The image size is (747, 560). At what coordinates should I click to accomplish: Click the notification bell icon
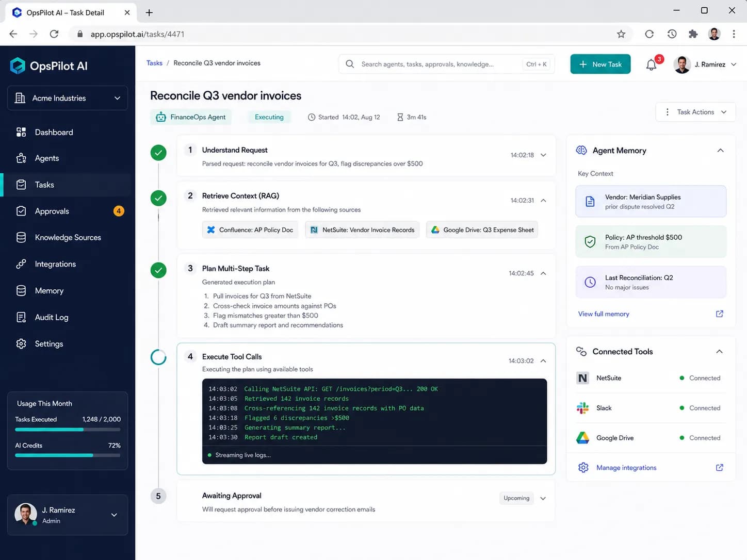(x=652, y=64)
